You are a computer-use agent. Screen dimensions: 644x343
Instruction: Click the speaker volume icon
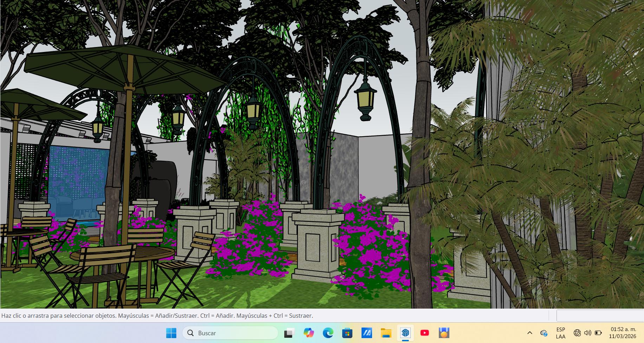point(587,333)
